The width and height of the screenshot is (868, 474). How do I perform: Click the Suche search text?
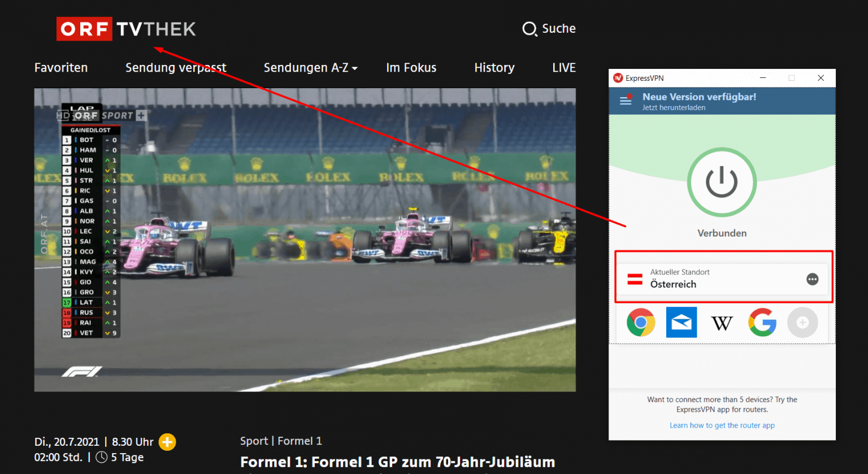(559, 29)
